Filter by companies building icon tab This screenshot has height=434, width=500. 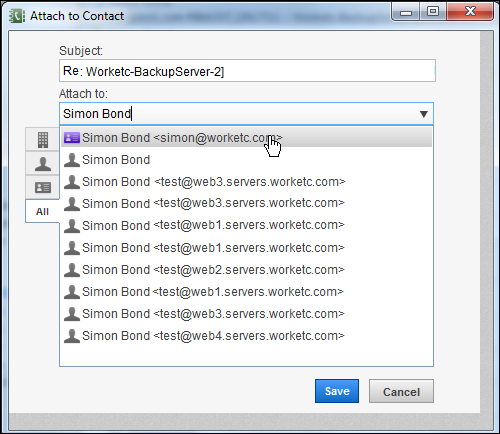pyautogui.click(x=43, y=140)
